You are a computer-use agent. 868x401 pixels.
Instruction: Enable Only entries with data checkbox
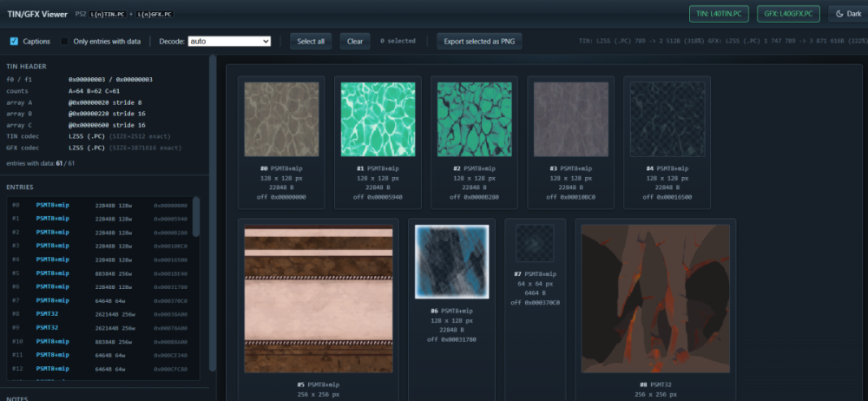click(x=65, y=41)
